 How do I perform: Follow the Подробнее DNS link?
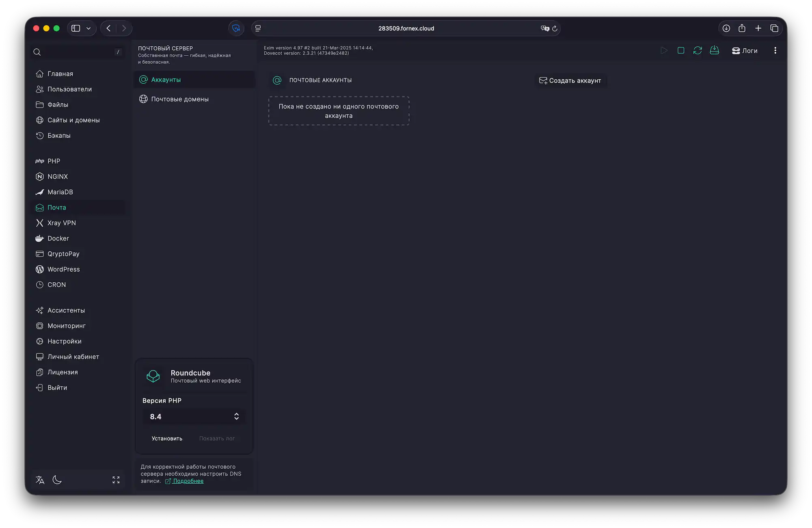(x=188, y=480)
